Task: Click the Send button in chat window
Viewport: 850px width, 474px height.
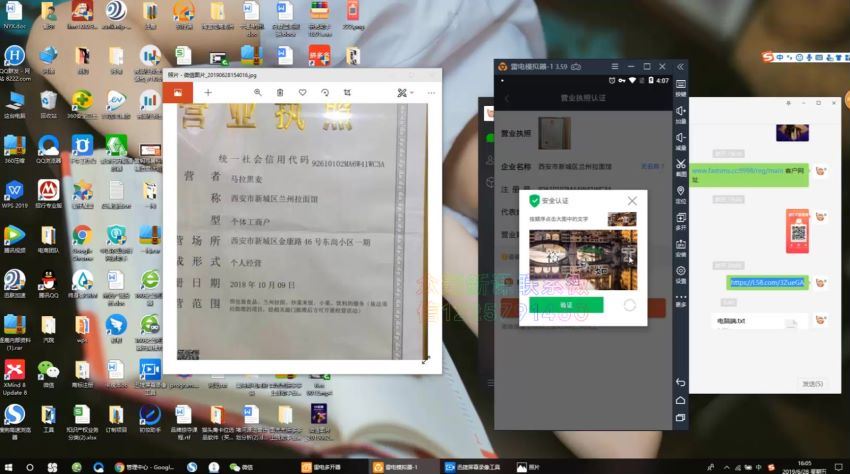Action: pyautogui.click(x=812, y=383)
